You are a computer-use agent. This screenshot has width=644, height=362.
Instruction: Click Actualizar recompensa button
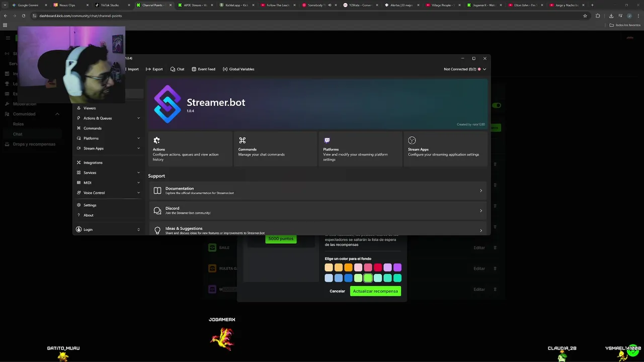point(375,291)
